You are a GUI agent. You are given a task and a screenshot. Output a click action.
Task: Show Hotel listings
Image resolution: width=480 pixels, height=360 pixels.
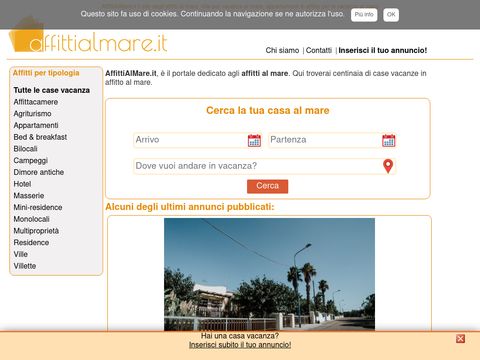point(22,184)
